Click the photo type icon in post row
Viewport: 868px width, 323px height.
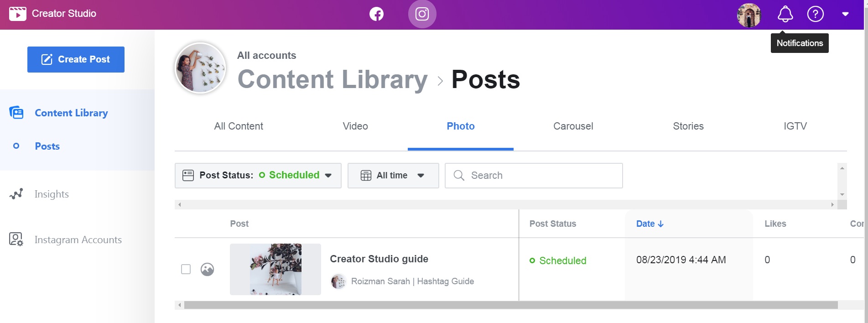pos(207,269)
